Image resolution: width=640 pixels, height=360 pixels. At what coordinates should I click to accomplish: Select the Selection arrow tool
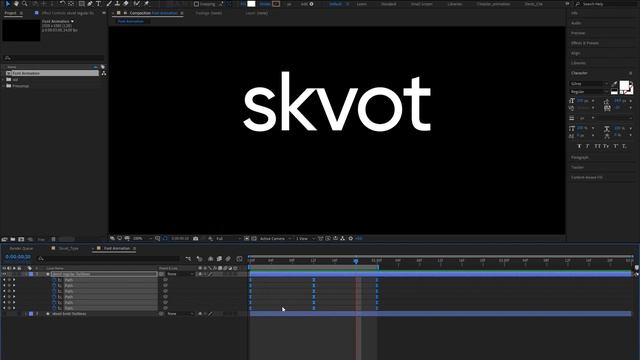coord(7,4)
